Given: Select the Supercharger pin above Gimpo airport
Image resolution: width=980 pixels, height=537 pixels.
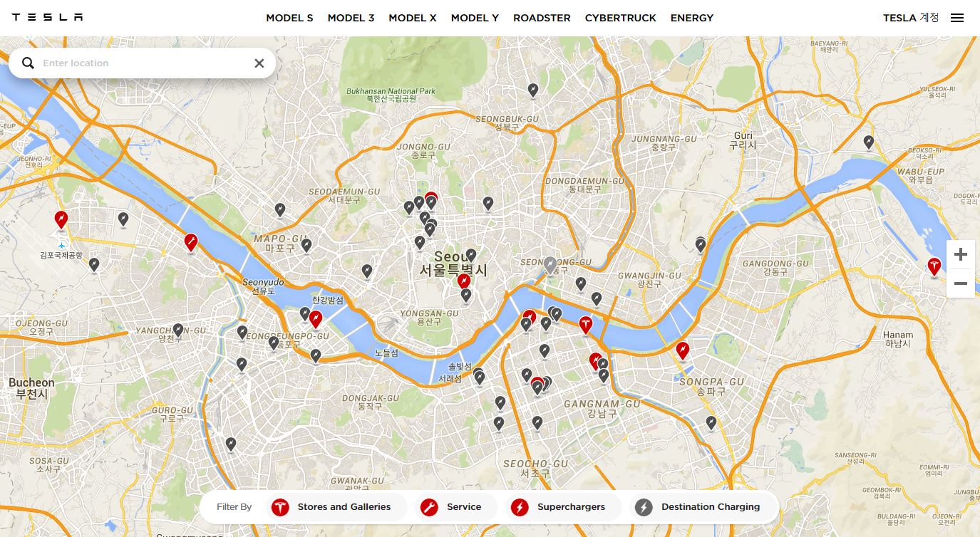Looking at the screenshot, I should pos(61,219).
